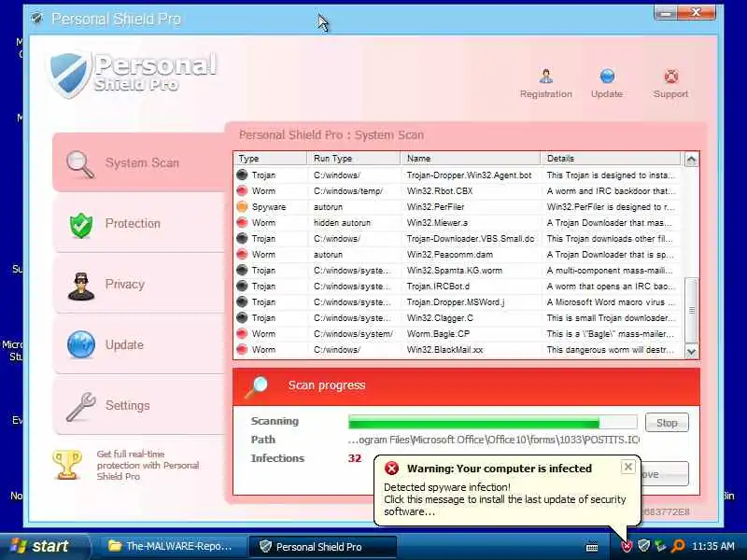
Task: Click the gold trophy icon
Action: [x=67, y=465]
